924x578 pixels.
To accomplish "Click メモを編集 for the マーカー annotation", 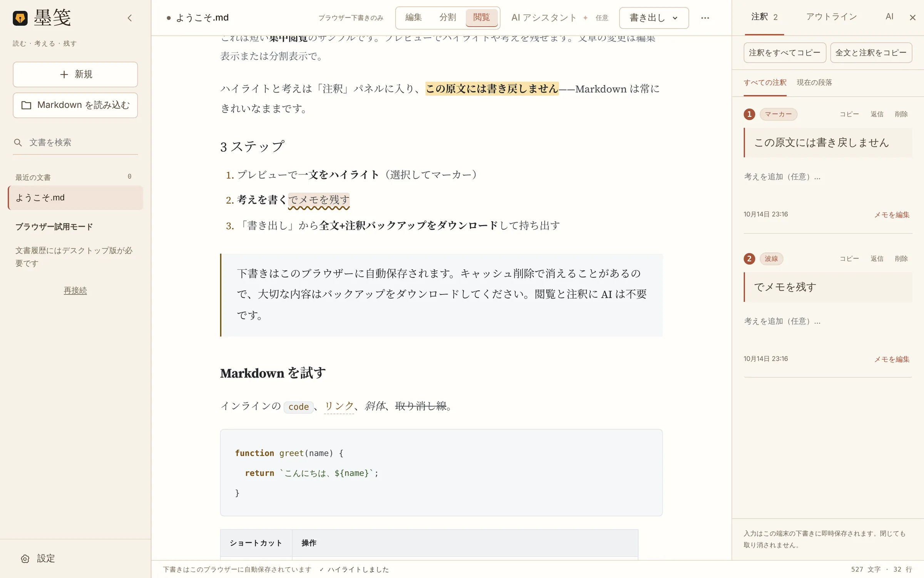I will coord(892,215).
